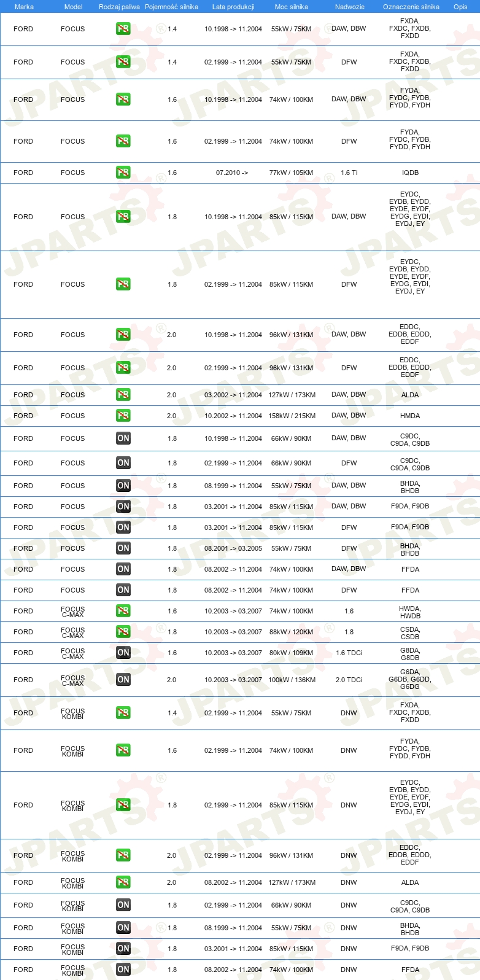Click the petrol icon for Focus 1.4 DFW
The height and width of the screenshot is (980, 480).
pyautogui.click(x=123, y=62)
